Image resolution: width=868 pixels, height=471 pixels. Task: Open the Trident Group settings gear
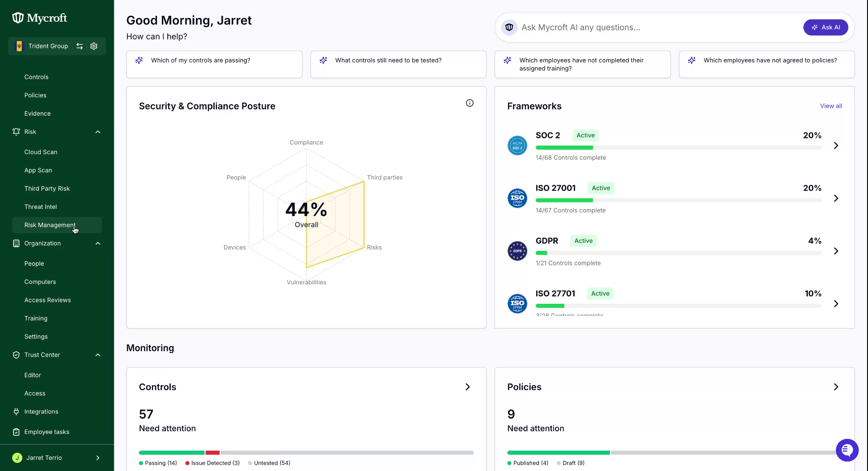click(x=94, y=46)
